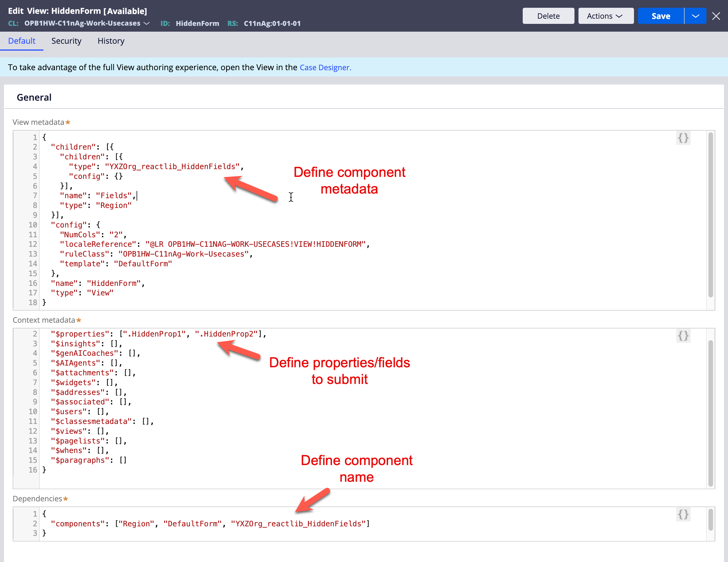Click the Context metadata editor scrollbar

[x=710, y=413]
